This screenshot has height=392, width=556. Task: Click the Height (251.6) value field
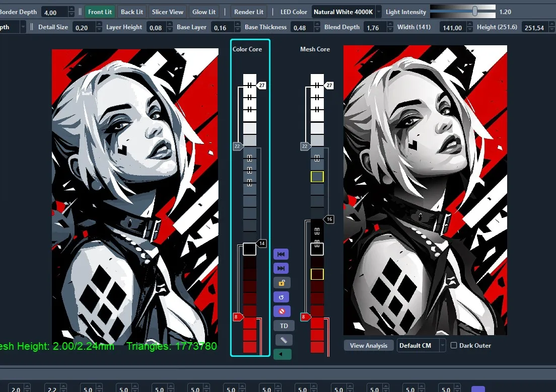pos(535,27)
